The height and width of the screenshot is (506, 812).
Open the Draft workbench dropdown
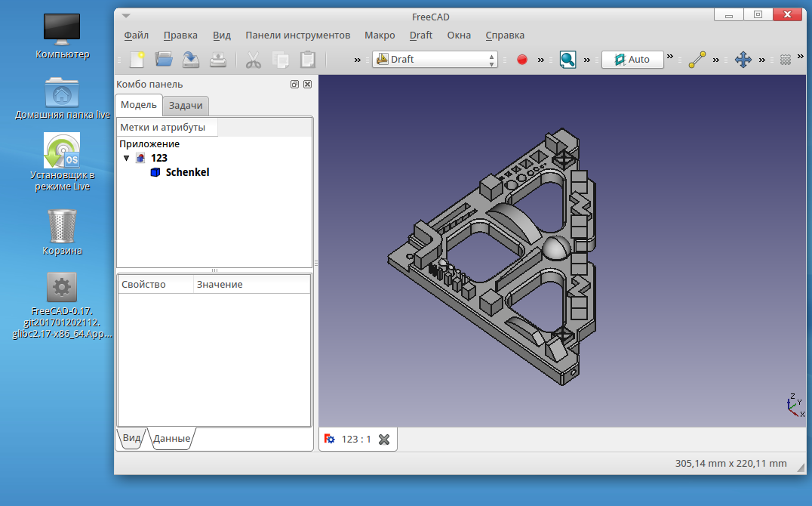pos(435,60)
